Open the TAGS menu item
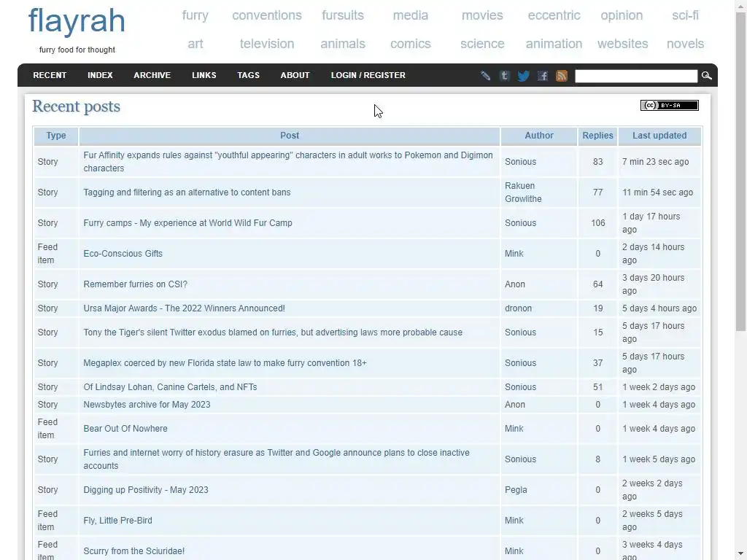This screenshot has height=560, width=747. pyautogui.click(x=248, y=75)
